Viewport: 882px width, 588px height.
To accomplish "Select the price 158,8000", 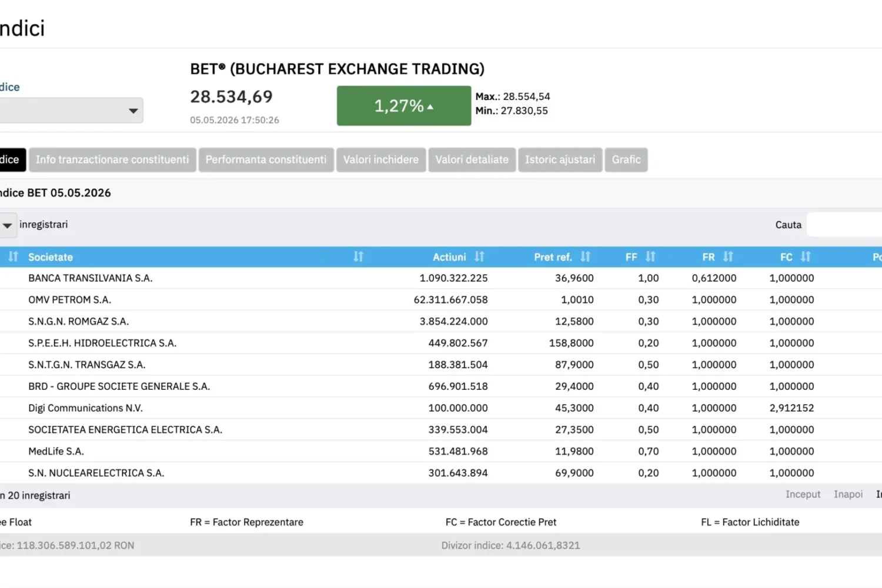I will tap(572, 343).
